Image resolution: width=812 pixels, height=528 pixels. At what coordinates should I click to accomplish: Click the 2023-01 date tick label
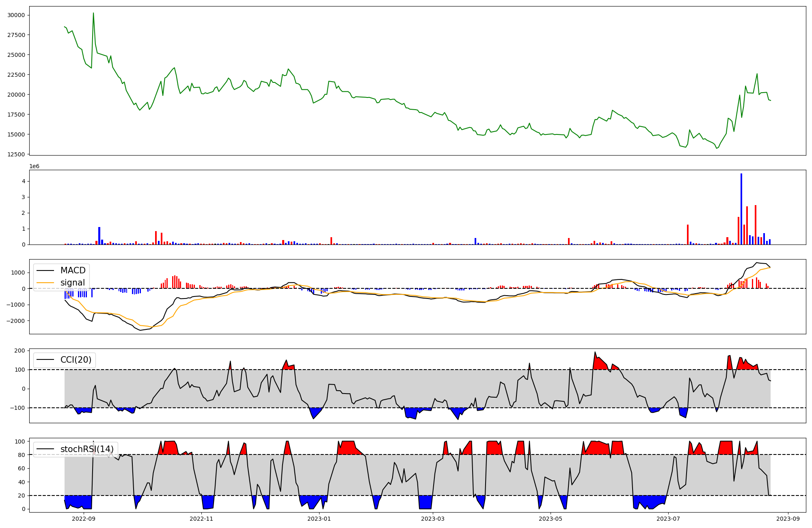click(x=319, y=519)
